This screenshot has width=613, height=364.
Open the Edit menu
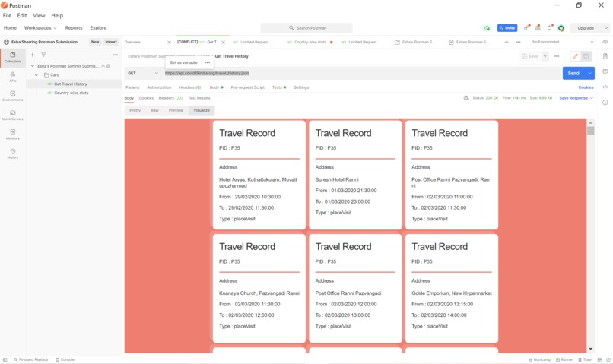pyautogui.click(x=22, y=16)
